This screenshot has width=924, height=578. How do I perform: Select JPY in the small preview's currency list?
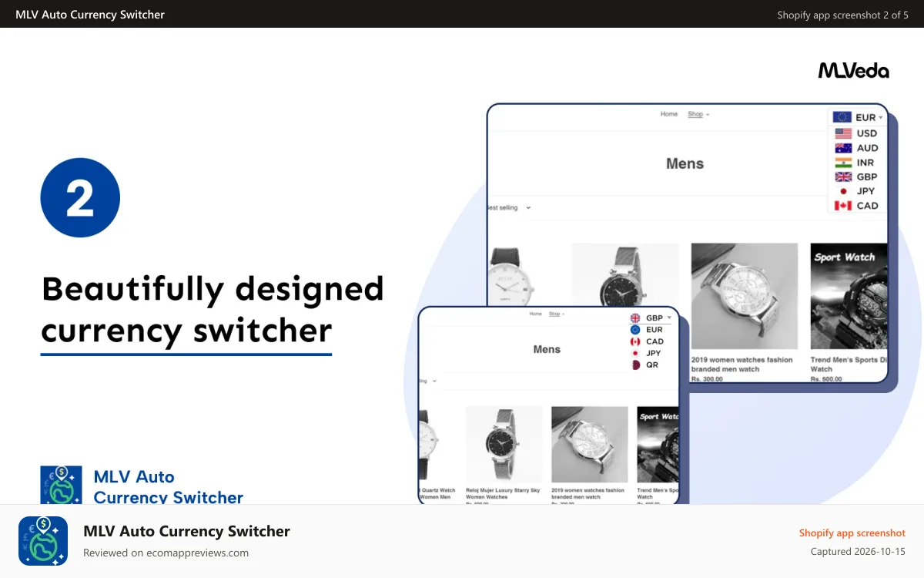pyautogui.click(x=645, y=353)
